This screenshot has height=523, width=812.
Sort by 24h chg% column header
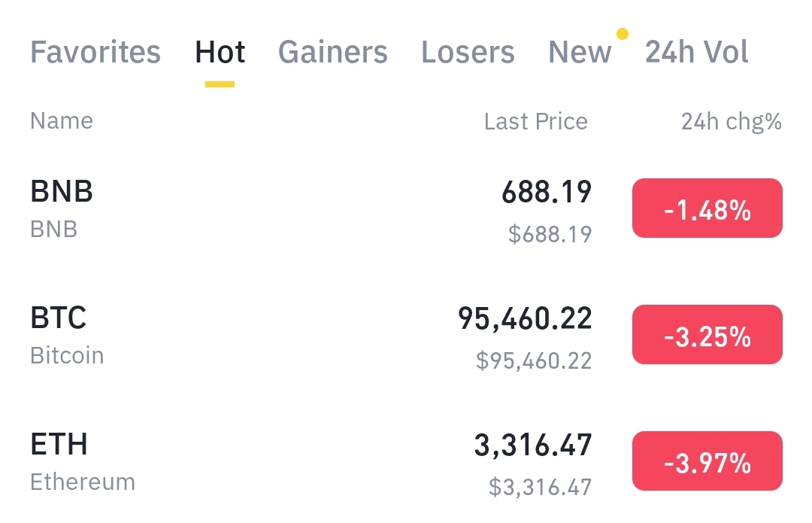click(731, 121)
